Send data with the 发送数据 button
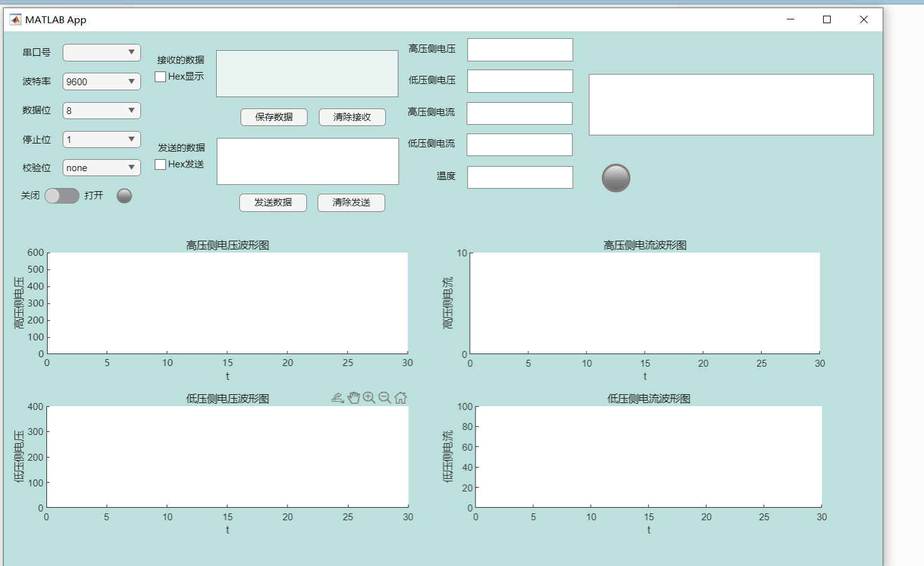The height and width of the screenshot is (566, 924). coord(273,202)
